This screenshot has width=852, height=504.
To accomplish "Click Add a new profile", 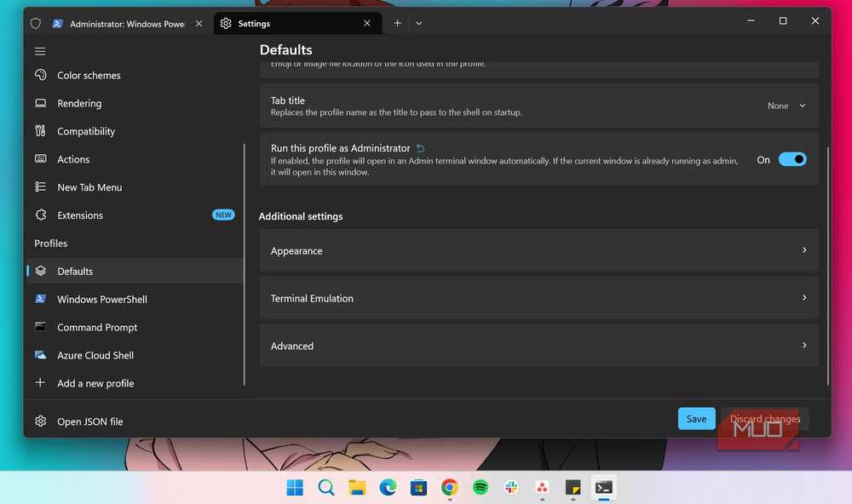I will pos(135,383).
